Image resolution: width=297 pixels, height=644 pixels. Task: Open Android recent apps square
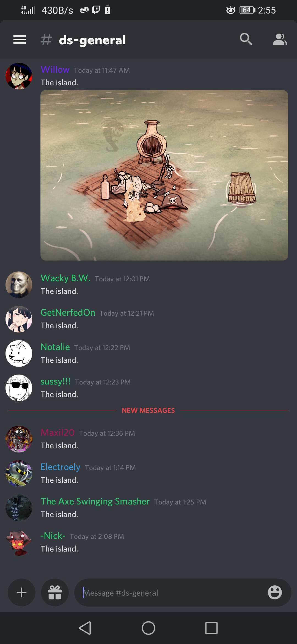coord(211,628)
